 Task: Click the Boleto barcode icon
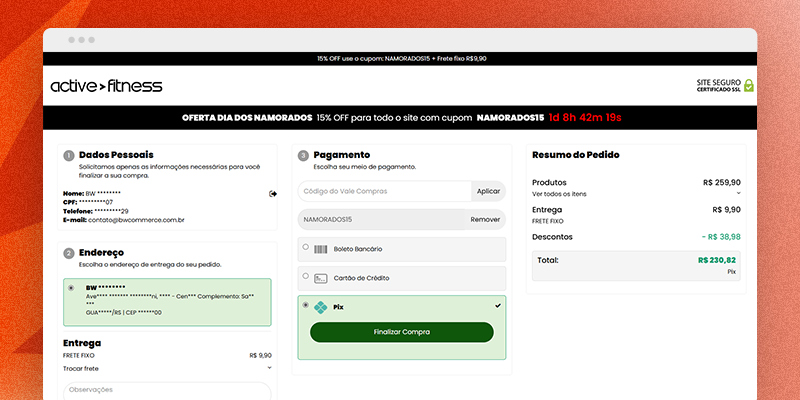[320, 249]
